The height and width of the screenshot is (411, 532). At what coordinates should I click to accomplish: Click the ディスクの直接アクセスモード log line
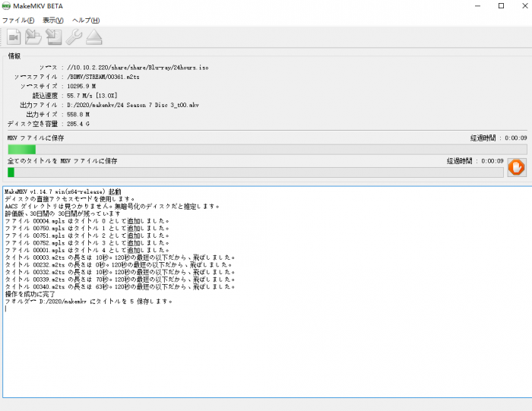(70, 199)
